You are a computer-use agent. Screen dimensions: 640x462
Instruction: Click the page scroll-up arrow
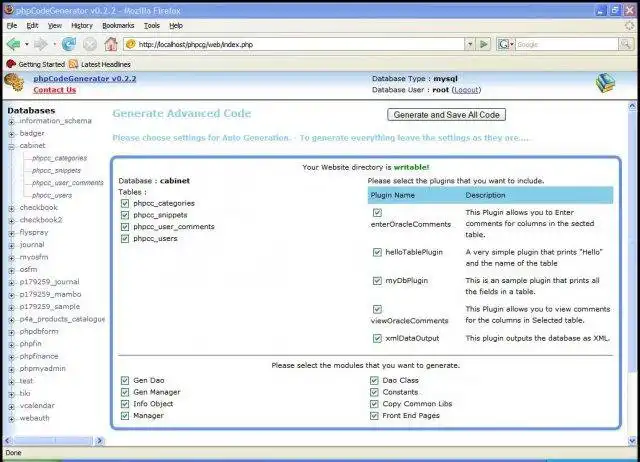click(632, 107)
